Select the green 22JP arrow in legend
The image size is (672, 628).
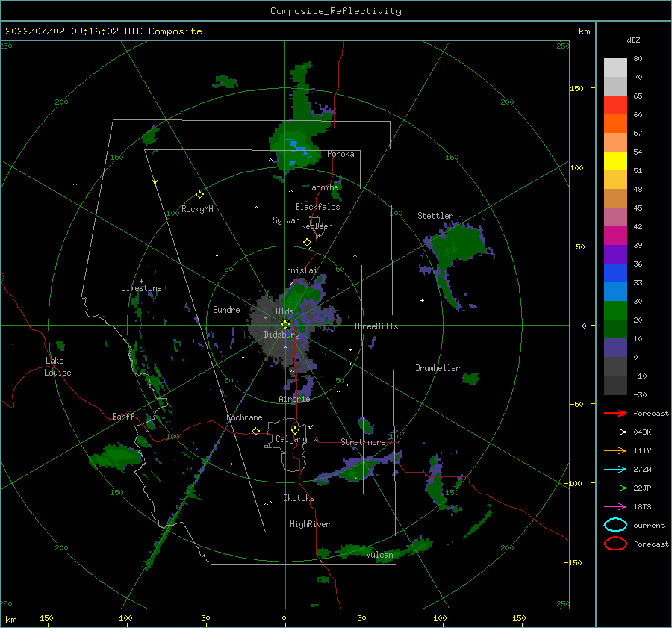(x=615, y=488)
